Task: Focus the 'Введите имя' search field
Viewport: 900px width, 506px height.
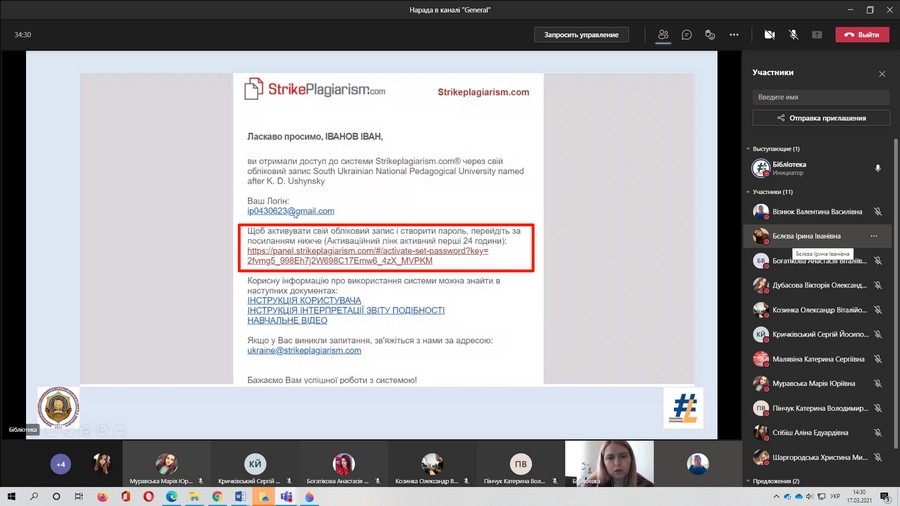Action: pyautogui.click(x=821, y=97)
